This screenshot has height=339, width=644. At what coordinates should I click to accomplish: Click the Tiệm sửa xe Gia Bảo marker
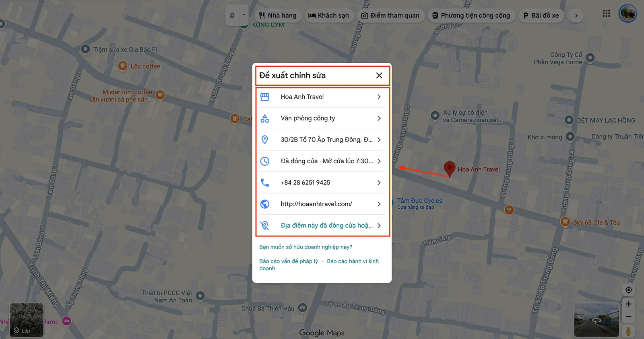coord(85,49)
